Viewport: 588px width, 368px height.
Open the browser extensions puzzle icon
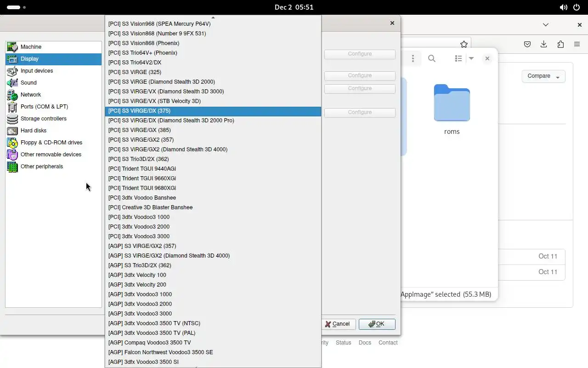[560, 44]
